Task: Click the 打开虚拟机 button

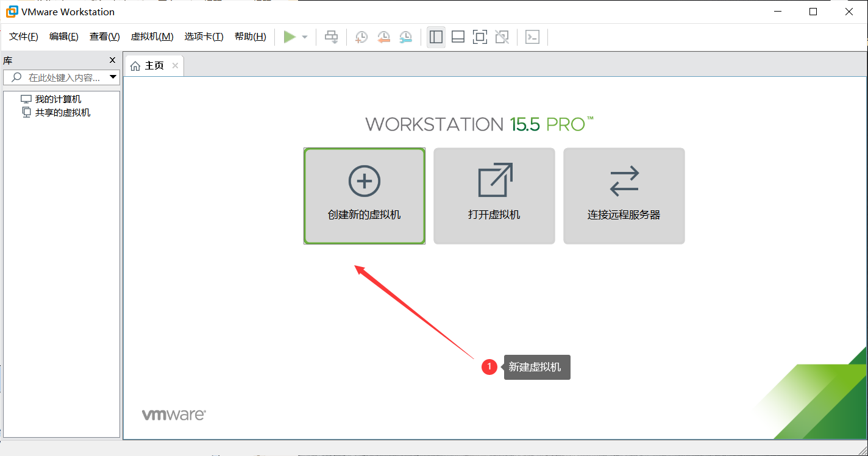Action: tap(494, 196)
